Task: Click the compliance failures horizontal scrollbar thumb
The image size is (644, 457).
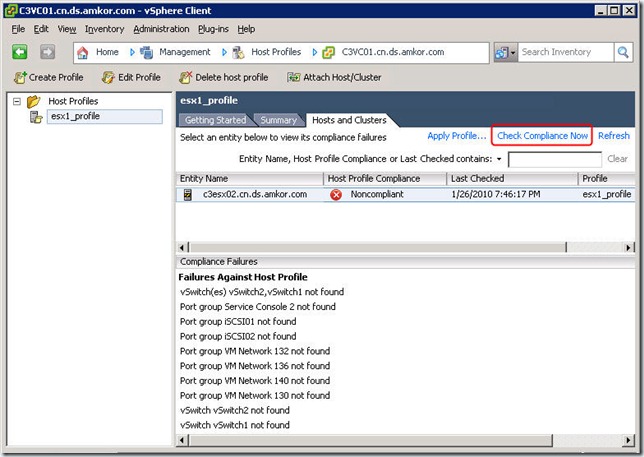Action: [370, 440]
